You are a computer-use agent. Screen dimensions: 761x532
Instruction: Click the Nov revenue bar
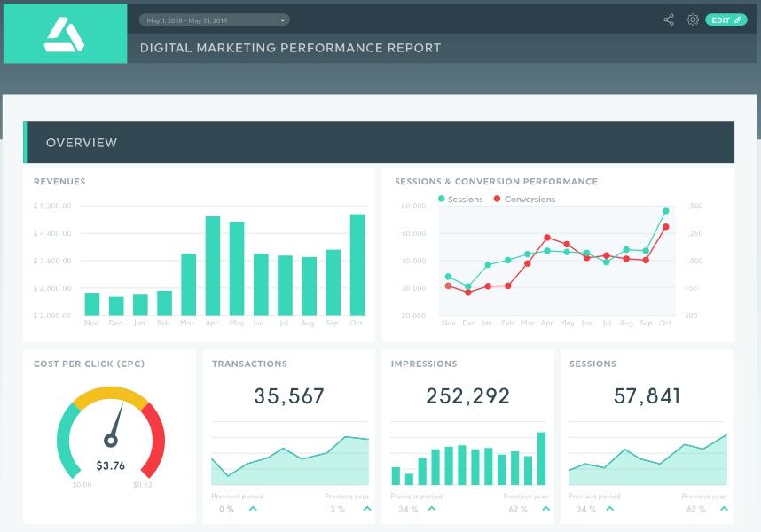tap(92, 304)
